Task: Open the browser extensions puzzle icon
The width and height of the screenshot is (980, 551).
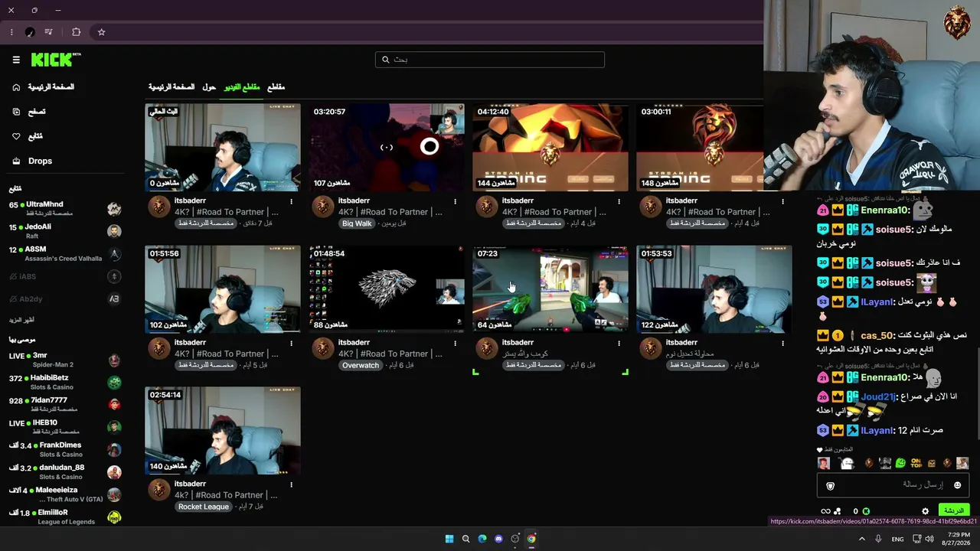Action: (x=76, y=32)
